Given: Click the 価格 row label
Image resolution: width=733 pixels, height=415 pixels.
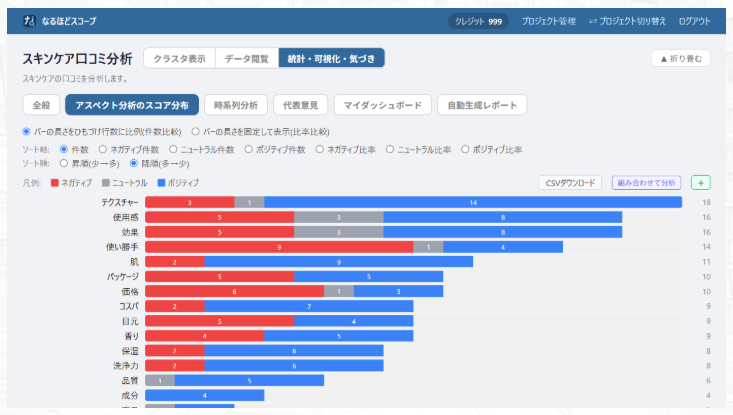Looking at the screenshot, I should click(x=130, y=292).
